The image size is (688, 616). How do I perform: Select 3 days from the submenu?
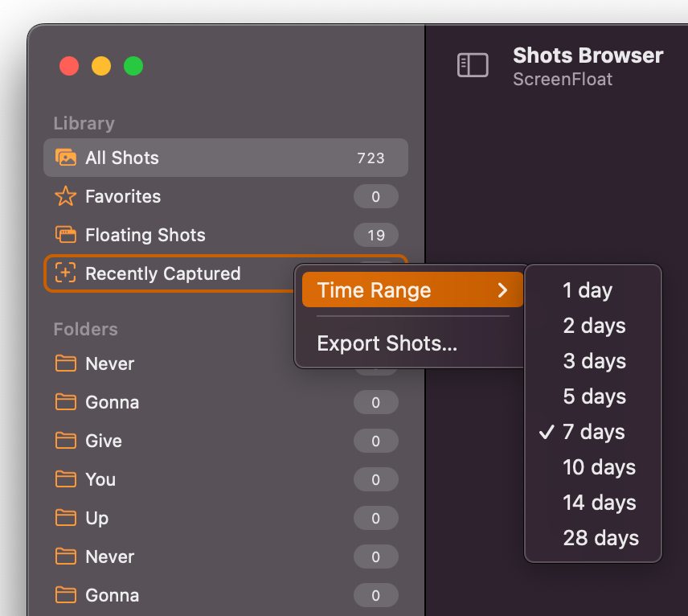593,361
